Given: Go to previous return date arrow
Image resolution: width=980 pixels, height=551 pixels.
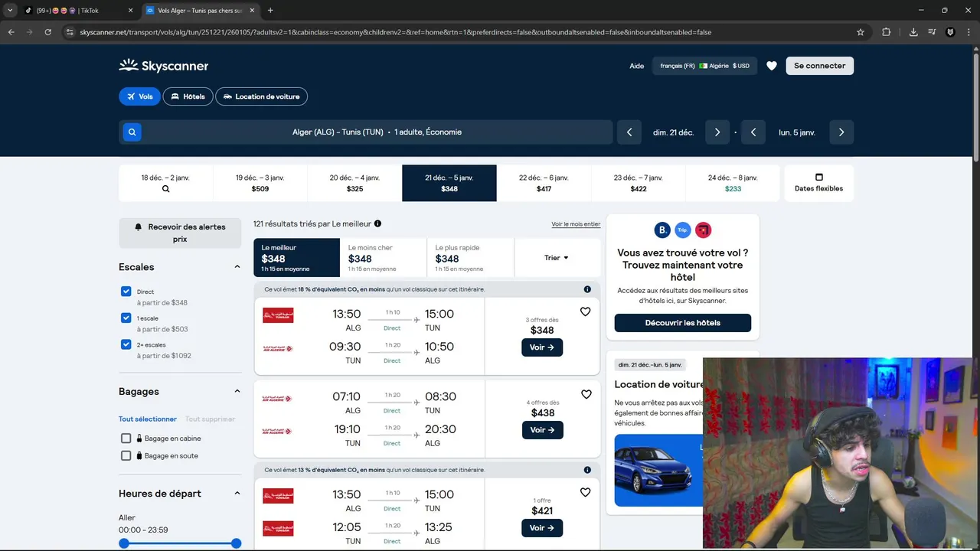Looking at the screenshot, I should (753, 132).
